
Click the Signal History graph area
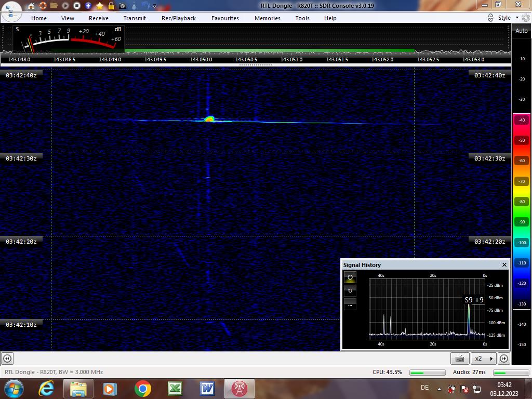tap(427, 309)
